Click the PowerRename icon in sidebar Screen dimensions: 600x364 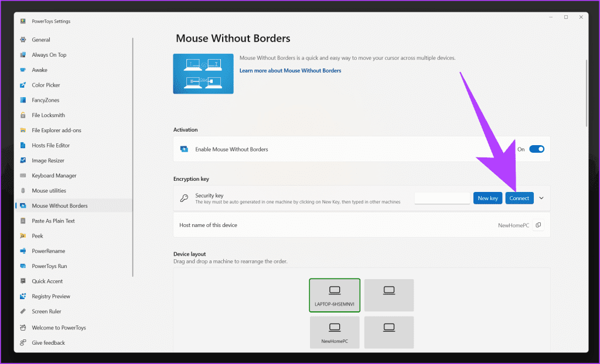(23, 251)
